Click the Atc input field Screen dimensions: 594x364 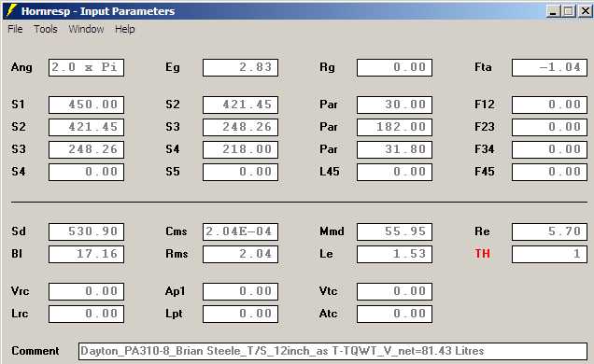395,314
